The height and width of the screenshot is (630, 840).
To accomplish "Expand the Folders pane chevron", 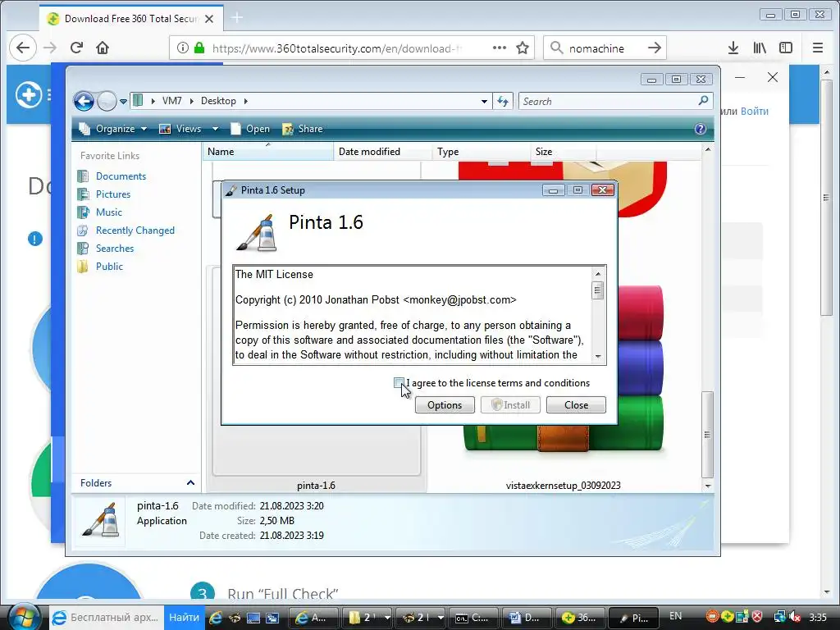I will point(190,482).
